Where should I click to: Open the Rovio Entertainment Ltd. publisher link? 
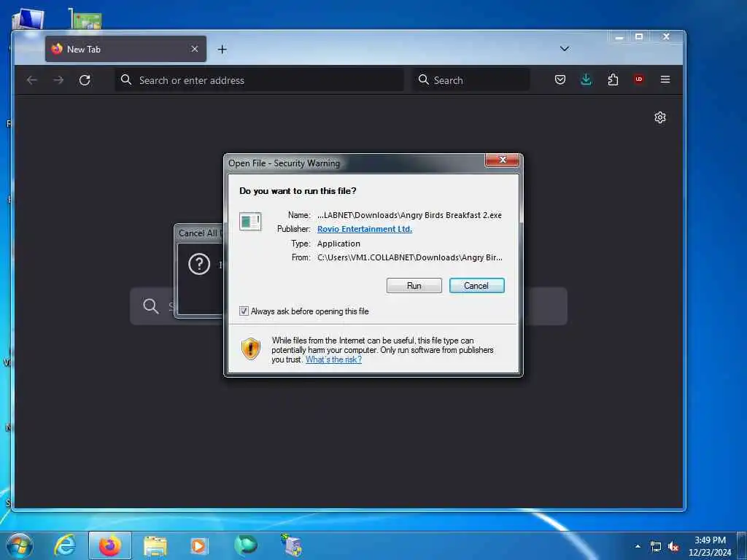click(365, 229)
